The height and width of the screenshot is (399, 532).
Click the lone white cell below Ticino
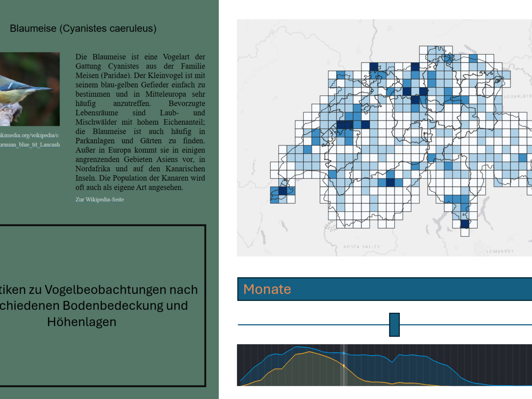pyautogui.click(x=465, y=232)
